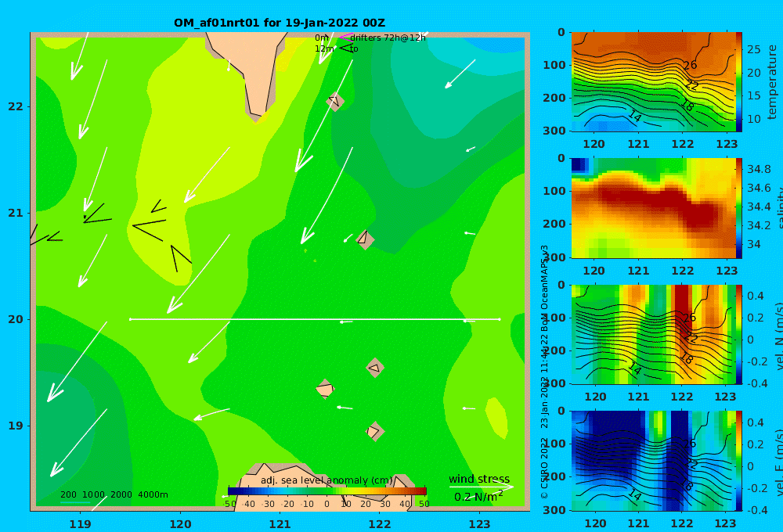Click the '200 1000 2000 4000m' bathymetry legend
783x532 pixels.
(x=114, y=494)
